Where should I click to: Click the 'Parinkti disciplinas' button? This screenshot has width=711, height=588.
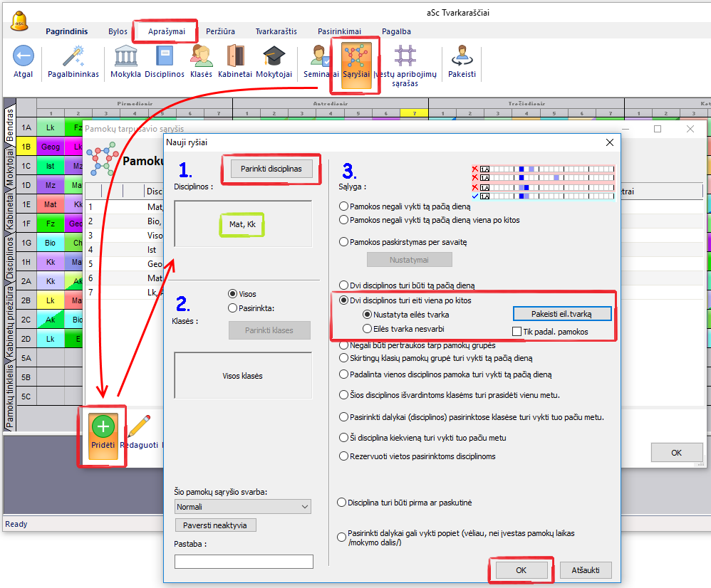pyautogui.click(x=271, y=169)
